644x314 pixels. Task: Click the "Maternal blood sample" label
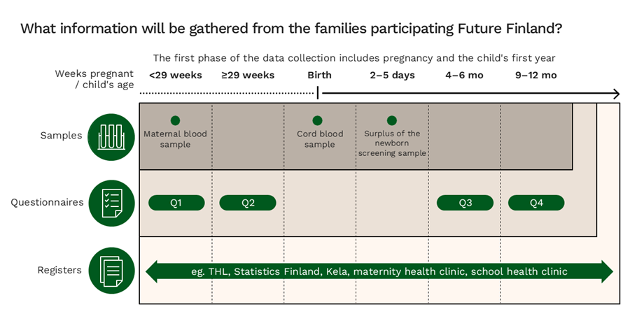[x=176, y=139]
